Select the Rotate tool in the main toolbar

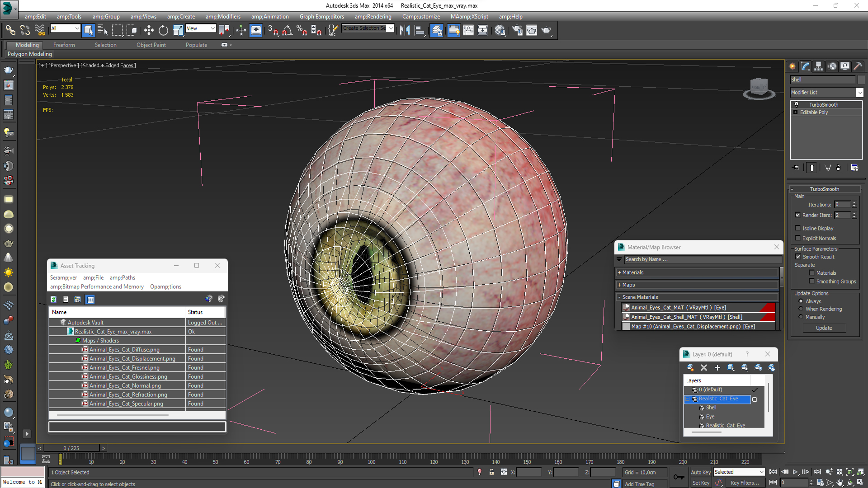[163, 30]
